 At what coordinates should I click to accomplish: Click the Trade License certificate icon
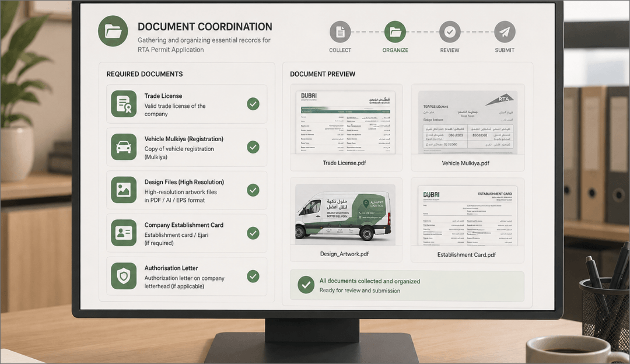point(124,104)
